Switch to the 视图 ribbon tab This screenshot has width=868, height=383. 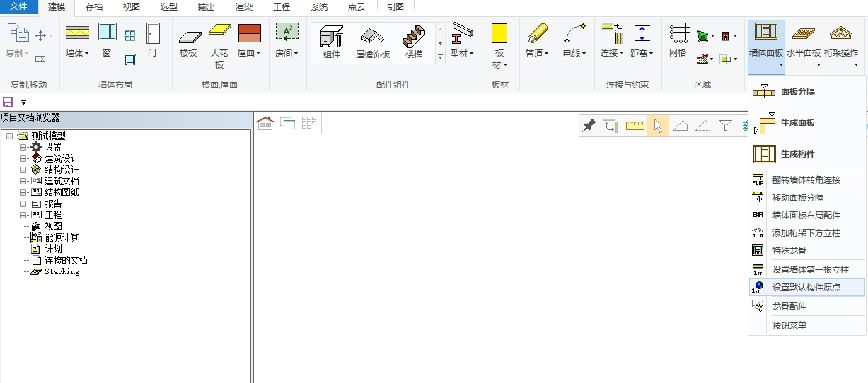tap(132, 6)
